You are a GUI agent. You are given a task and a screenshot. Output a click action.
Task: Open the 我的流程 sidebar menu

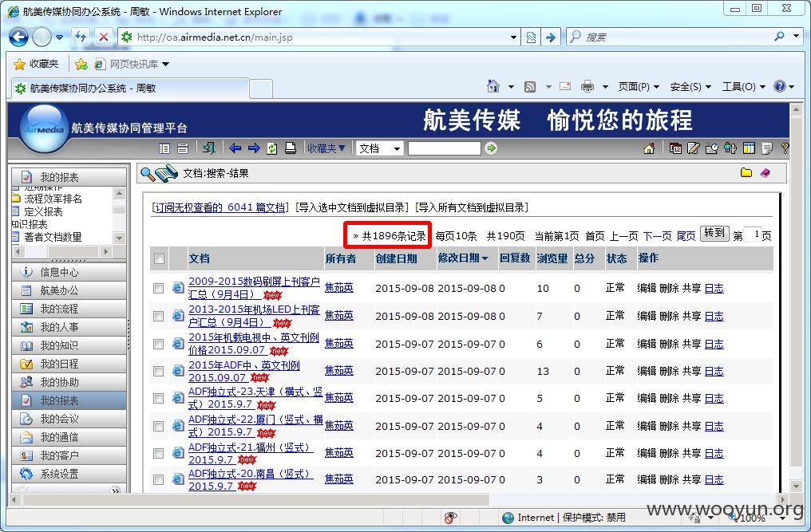tap(69, 309)
